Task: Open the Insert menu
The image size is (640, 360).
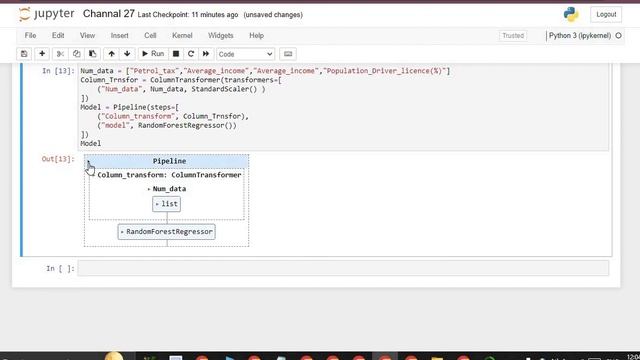Action: (x=120, y=36)
